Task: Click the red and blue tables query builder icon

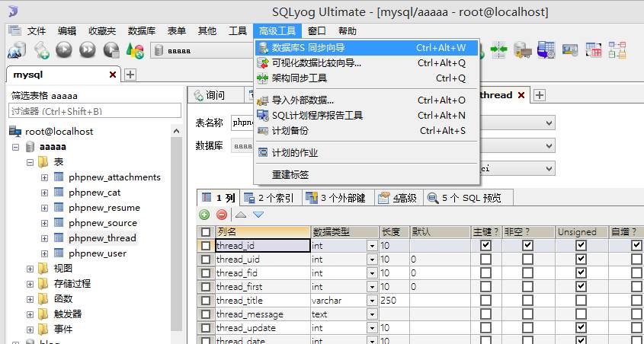Action: point(594,49)
